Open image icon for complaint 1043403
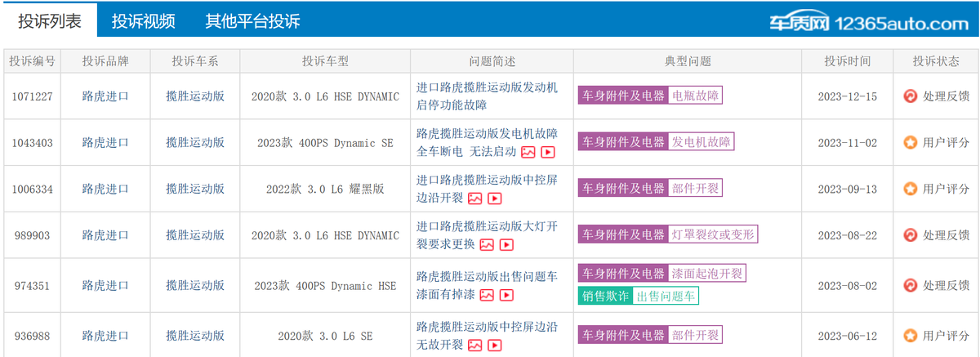The height and width of the screenshot is (357, 980). click(529, 152)
